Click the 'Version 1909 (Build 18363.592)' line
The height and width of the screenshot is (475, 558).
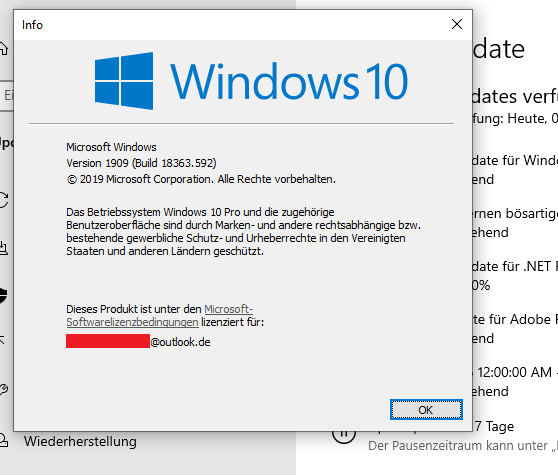tap(141, 163)
